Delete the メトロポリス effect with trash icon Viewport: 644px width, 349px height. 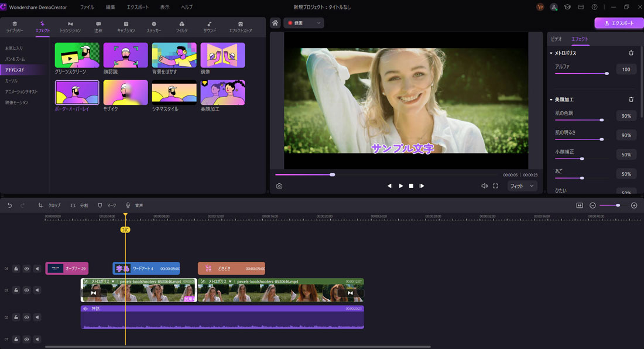click(631, 53)
